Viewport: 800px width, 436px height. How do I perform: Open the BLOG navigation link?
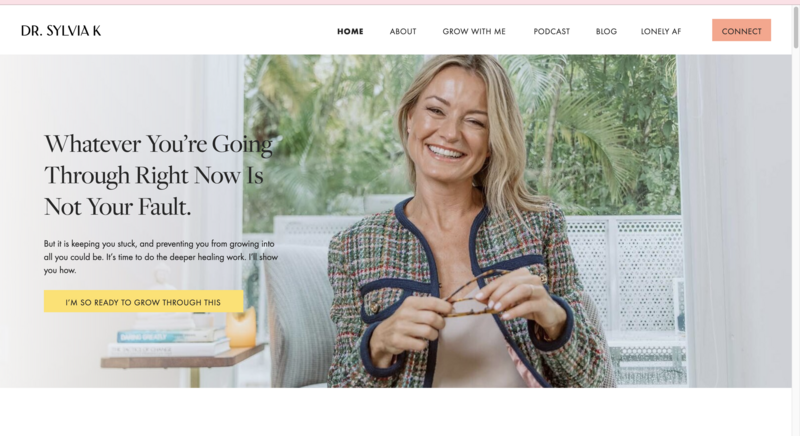(x=606, y=31)
